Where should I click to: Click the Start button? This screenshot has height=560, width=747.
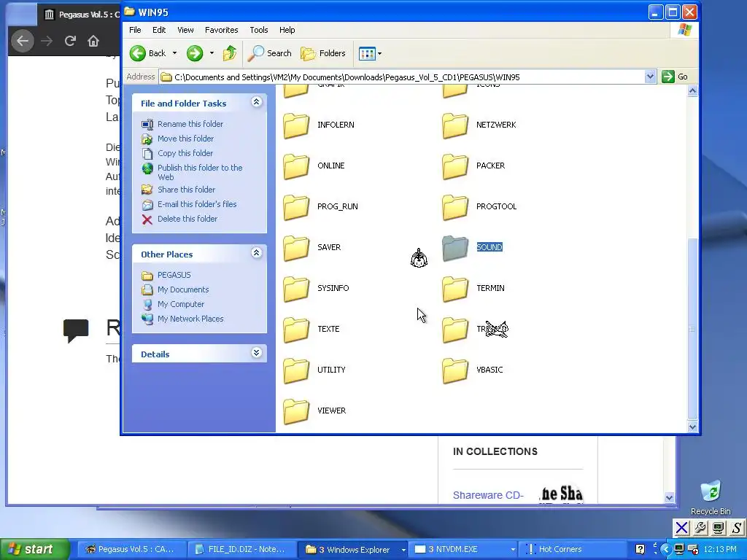(x=35, y=550)
